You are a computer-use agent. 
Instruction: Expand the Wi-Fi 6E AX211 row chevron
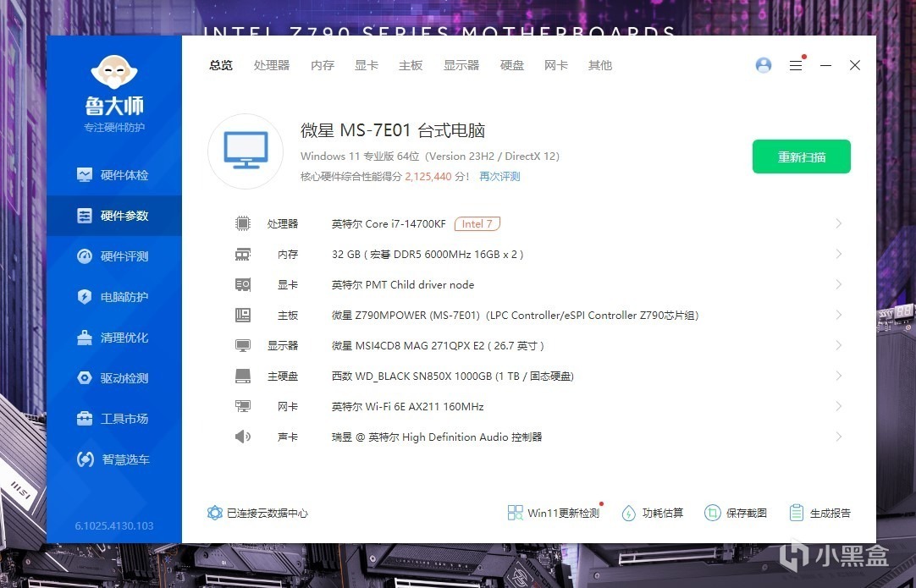(x=838, y=406)
